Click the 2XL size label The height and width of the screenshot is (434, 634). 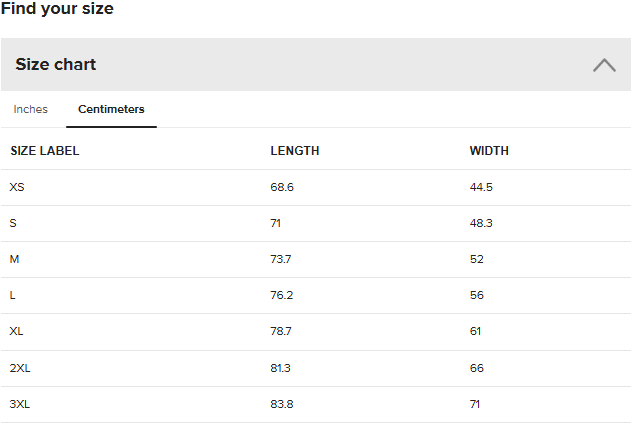20,368
